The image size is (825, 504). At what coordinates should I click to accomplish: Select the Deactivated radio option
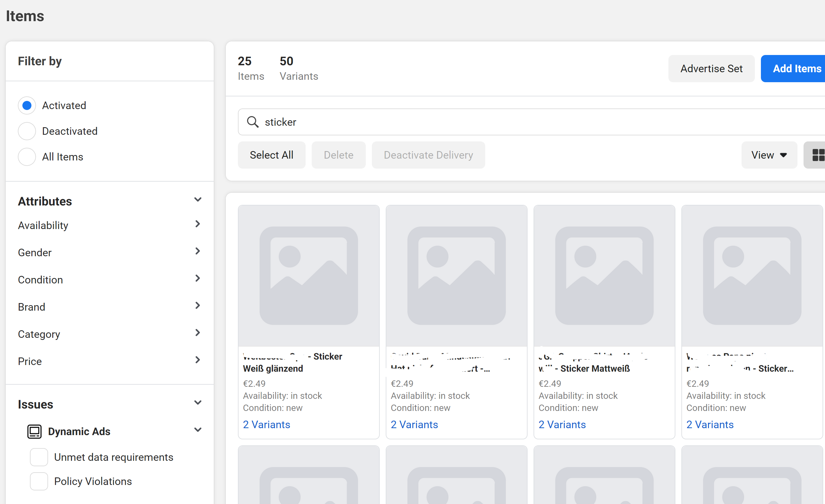coord(27,131)
